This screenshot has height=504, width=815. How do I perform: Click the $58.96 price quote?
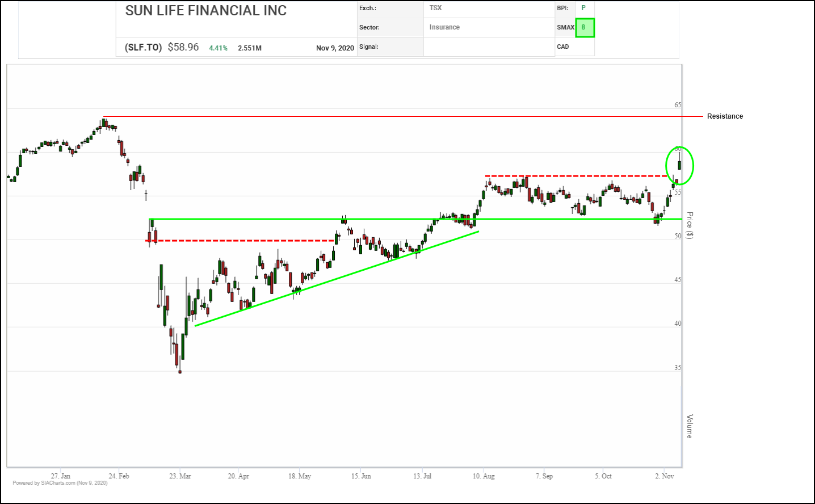coord(183,47)
